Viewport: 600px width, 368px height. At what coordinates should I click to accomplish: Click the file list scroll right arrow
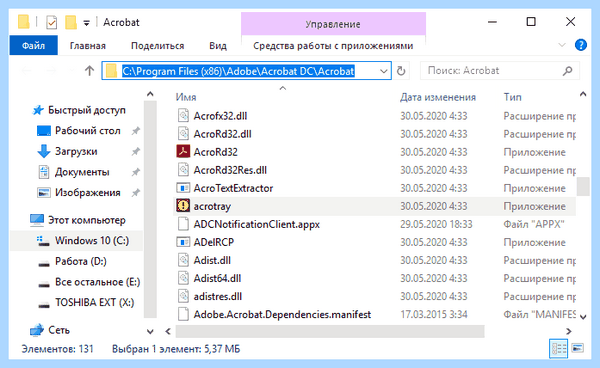pos(569,331)
